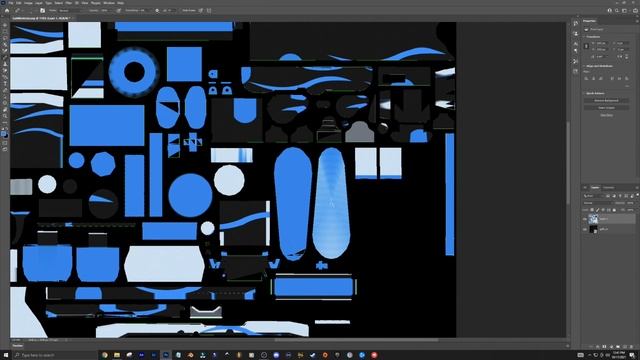This screenshot has height=360, width=640.
Task: Collapse Quick Actions section
Action: 585,93
